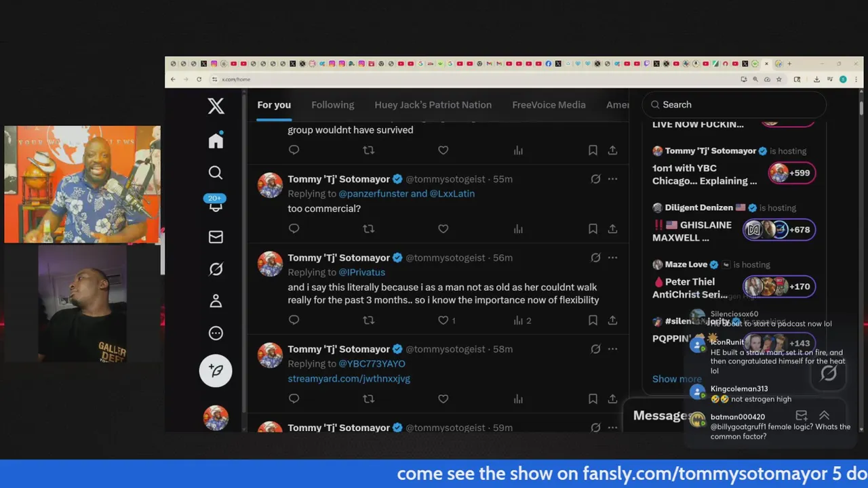This screenshot has height=488, width=868.
Task: Click the 55m timestamp of the "too commercial?" post
Action: click(502, 179)
